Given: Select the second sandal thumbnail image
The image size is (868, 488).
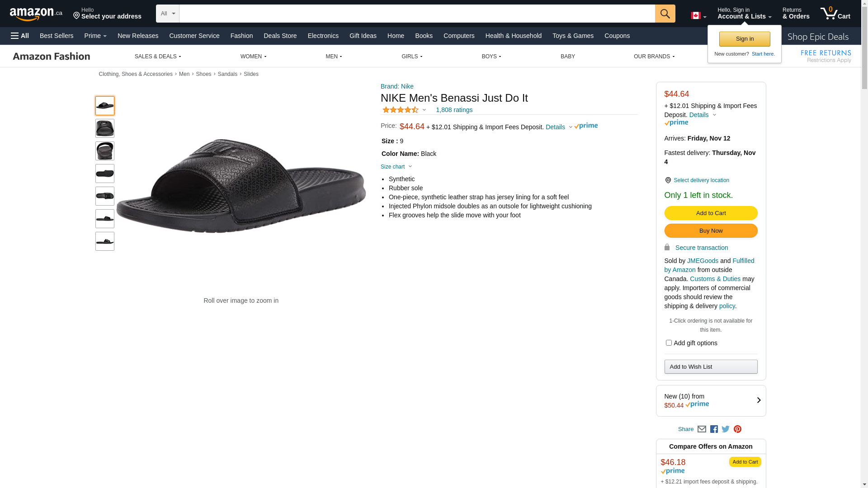Looking at the screenshot, I should (x=105, y=128).
